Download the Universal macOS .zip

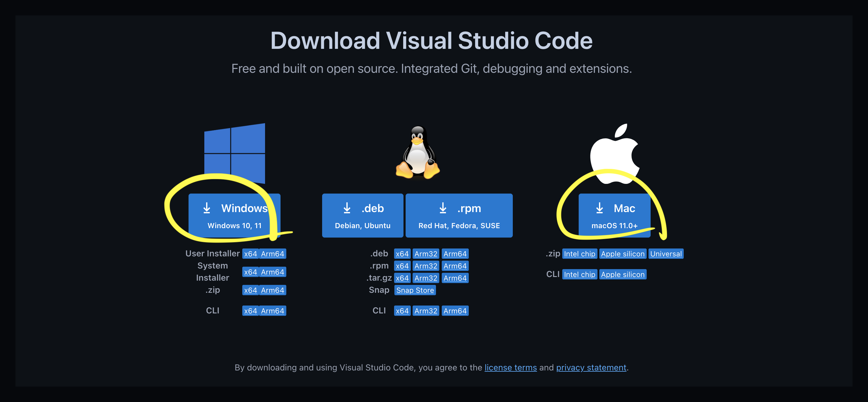click(666, 254)
